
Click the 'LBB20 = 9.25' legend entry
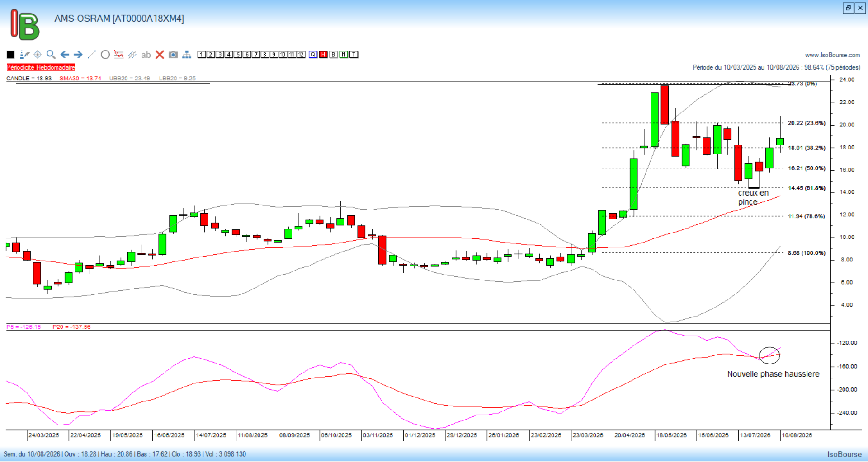[177, 79]
